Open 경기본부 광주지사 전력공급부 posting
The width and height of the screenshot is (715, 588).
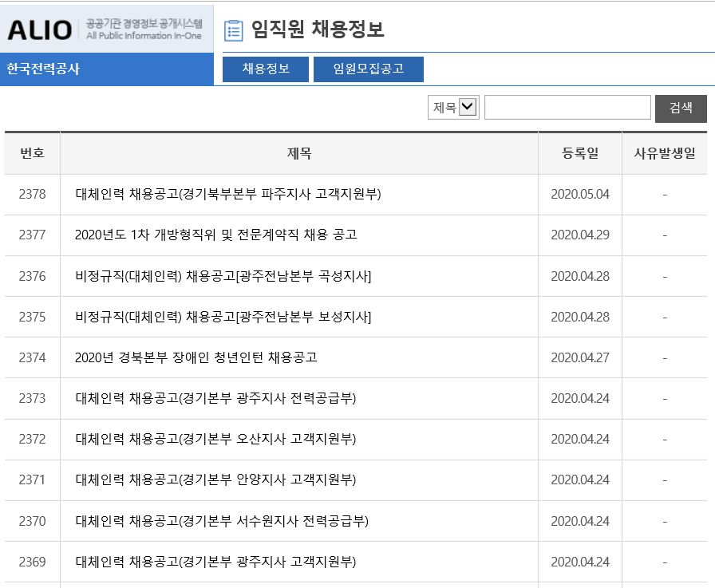(x=215, y=398)
